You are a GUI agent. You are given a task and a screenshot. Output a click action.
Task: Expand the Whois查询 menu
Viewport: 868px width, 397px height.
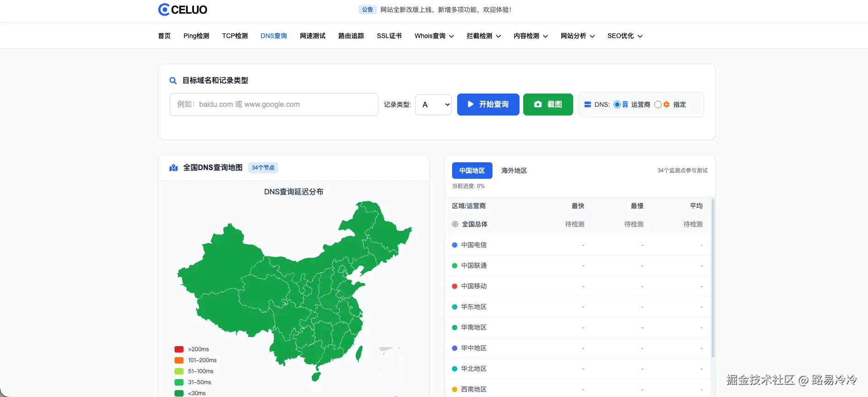(434, 36)
